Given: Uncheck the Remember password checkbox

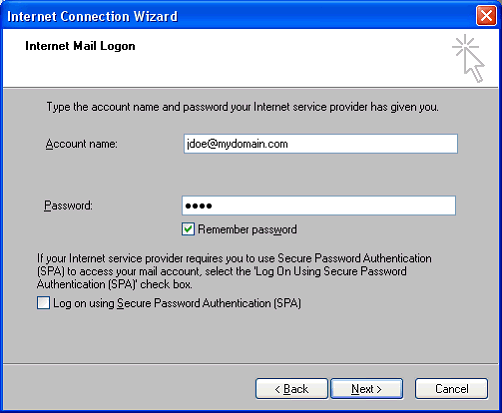Looking at the screenshot, I should pos(188,229).
